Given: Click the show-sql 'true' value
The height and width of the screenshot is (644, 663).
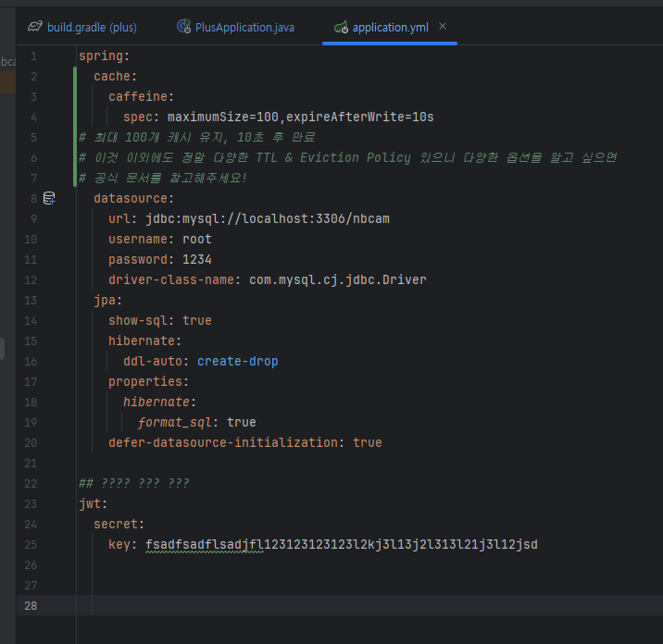Looking at the screenshot, I should 197,320.
